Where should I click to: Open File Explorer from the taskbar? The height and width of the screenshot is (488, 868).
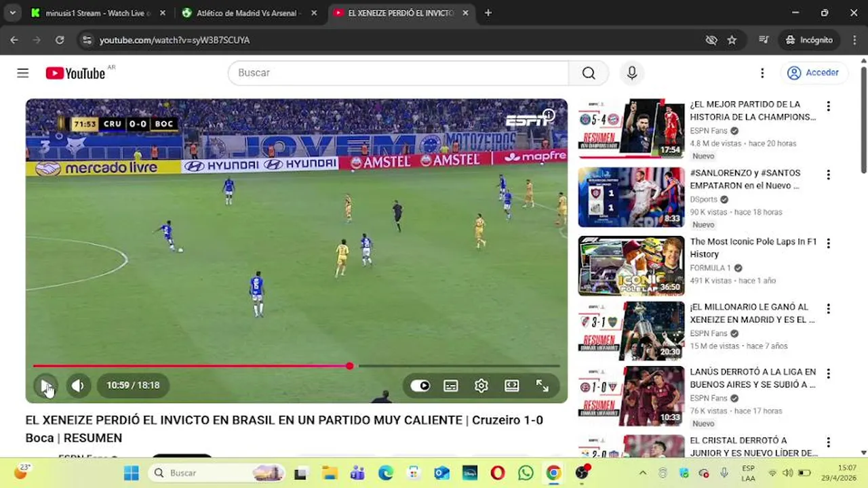tap(330, 473)
